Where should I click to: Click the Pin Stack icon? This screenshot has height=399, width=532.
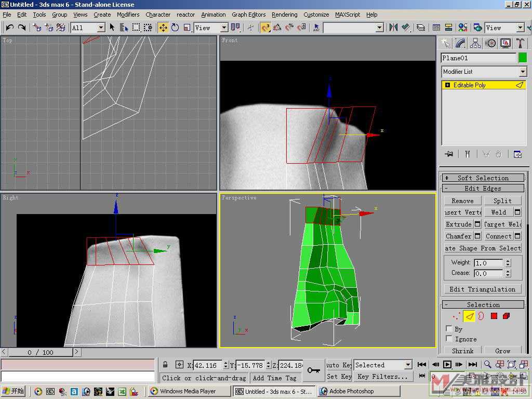click(449, 154)
